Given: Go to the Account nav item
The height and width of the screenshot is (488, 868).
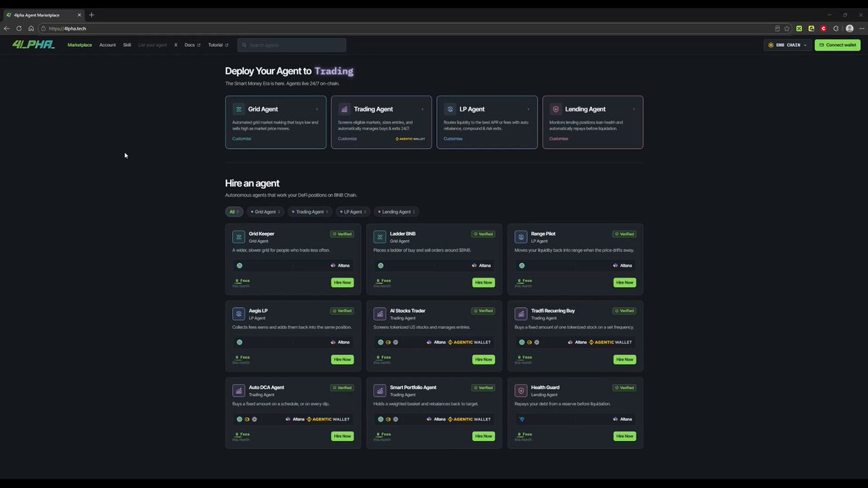Looking at the screenshot, I should [x=108, y=45].
